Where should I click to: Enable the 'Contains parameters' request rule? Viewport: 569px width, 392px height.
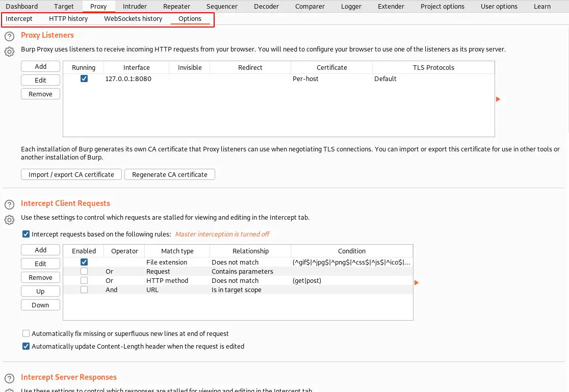click(x=84, y=272)
